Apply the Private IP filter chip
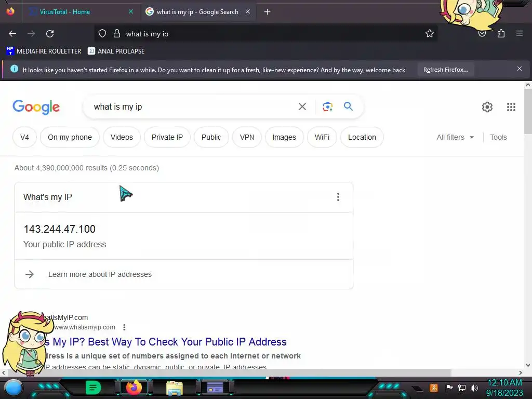This screenshot has height=399, width=532. click(167, 137)
